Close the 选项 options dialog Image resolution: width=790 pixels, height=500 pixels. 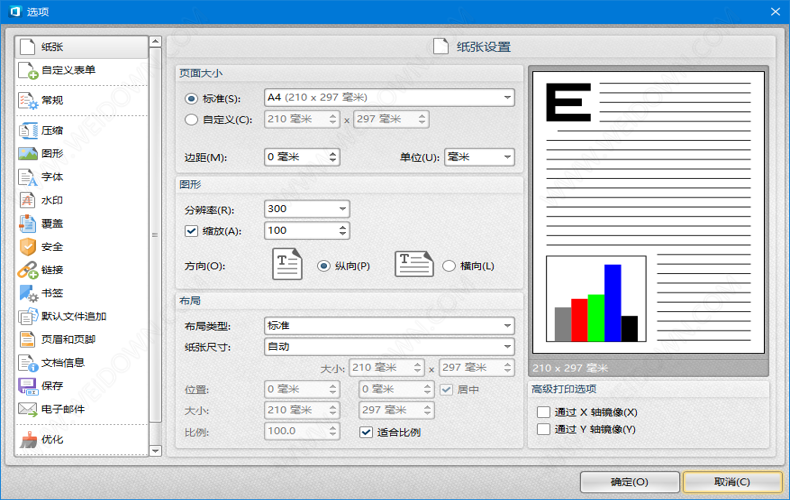pyautogui.click(x=775, y=12)
